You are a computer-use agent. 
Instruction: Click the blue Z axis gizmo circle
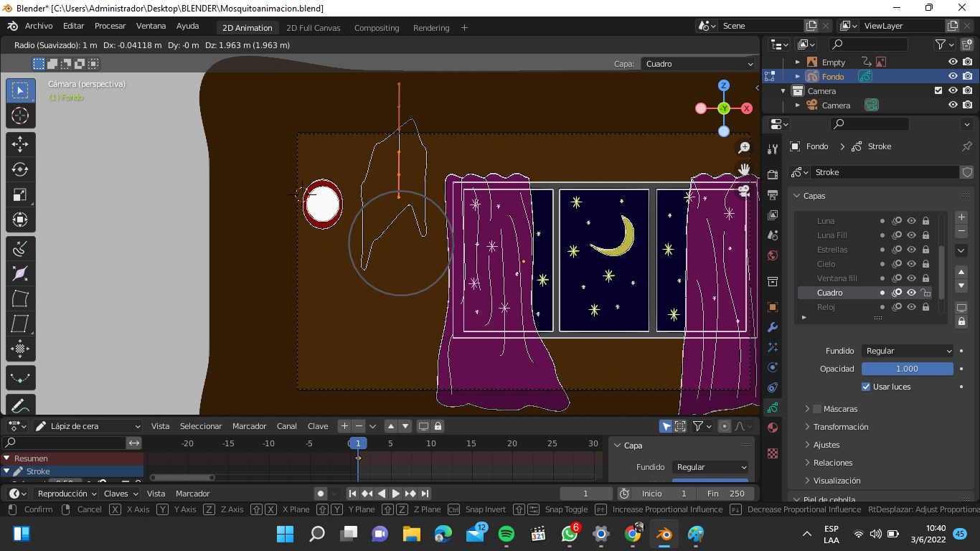coord(724,85)
